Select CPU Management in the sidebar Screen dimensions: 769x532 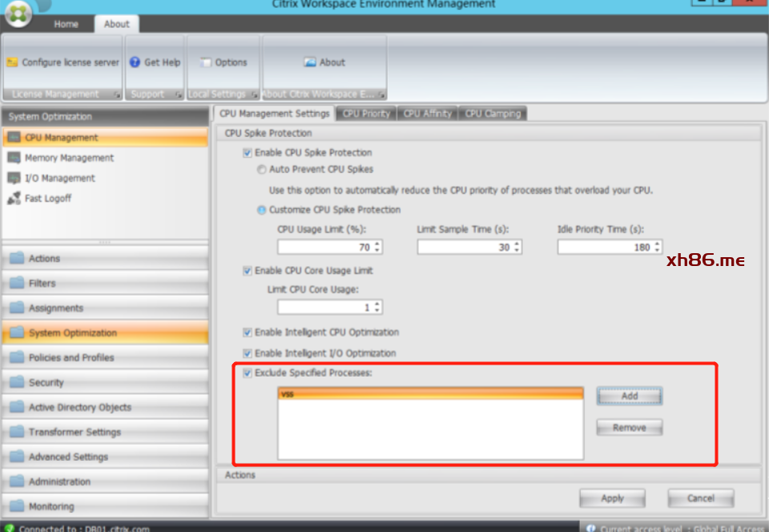click(x=61, y=138)
